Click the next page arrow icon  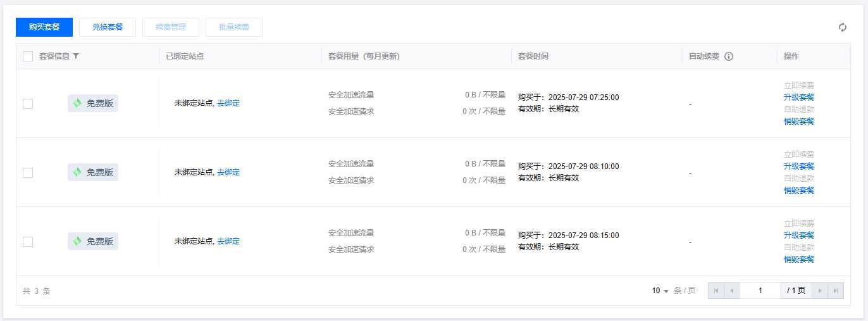click(x=820, y=291)
